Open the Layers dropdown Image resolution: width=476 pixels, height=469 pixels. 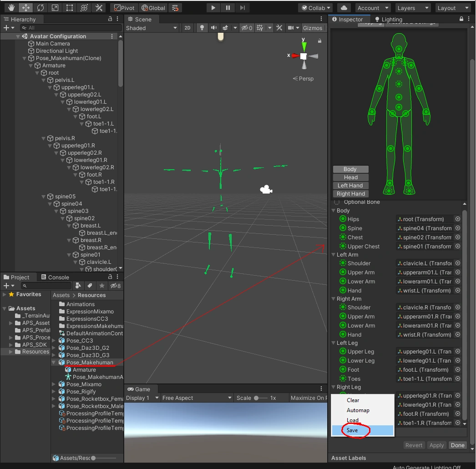pos(412,8)
